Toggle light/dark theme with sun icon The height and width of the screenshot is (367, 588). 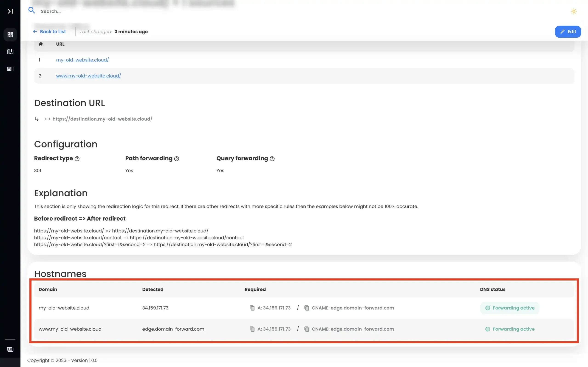[574, 11]
